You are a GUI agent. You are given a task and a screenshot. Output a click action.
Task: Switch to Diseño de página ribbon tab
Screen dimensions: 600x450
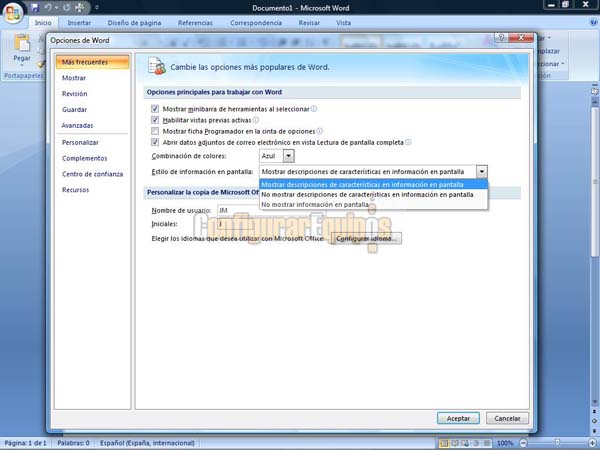point(134,23)
